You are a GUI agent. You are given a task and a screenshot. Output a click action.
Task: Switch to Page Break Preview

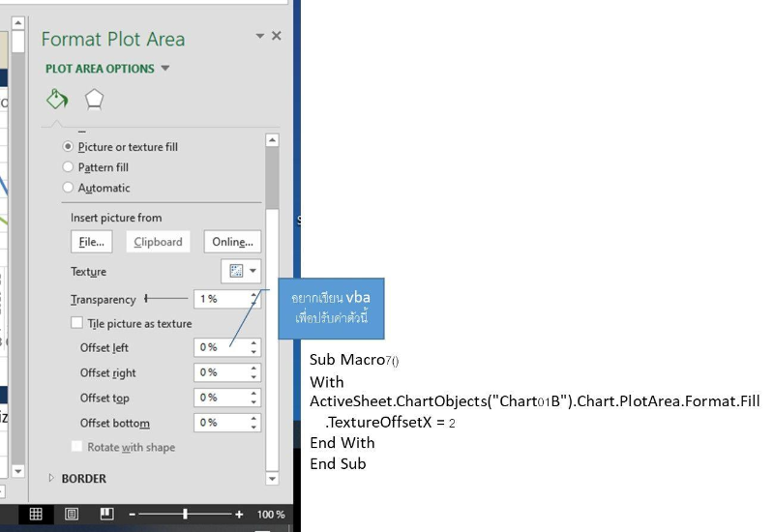click(106, 514)
